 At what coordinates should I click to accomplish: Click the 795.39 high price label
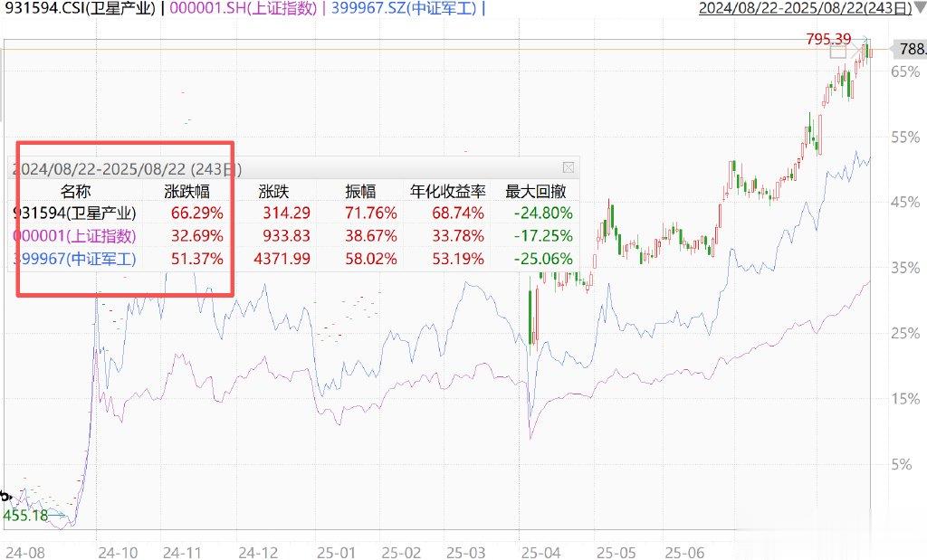(x=828, y=39)
